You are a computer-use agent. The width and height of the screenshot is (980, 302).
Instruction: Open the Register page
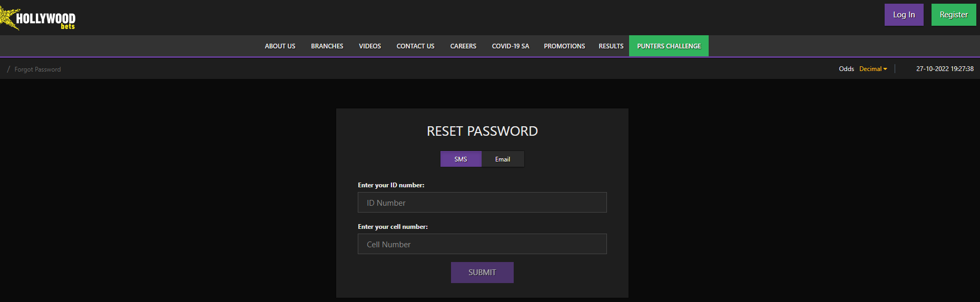point(953,15)
